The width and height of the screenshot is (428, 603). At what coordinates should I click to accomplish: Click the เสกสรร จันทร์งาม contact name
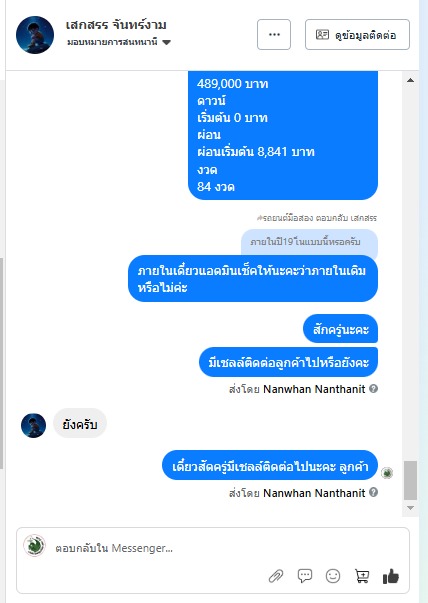pyautogui.click(x=116, y=25)
